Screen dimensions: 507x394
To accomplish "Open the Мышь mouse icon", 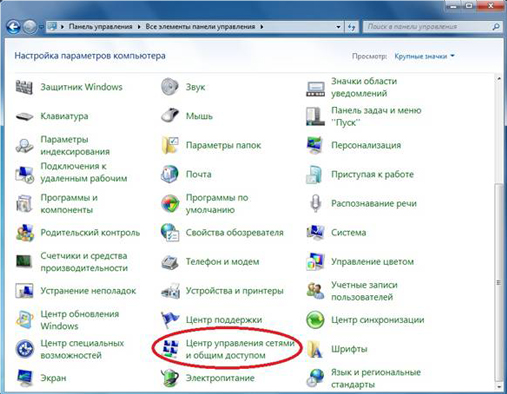I will click(170, 116).
